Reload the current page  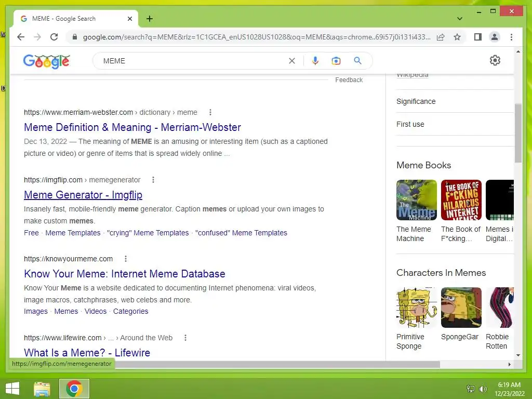[x=54, y=37]
